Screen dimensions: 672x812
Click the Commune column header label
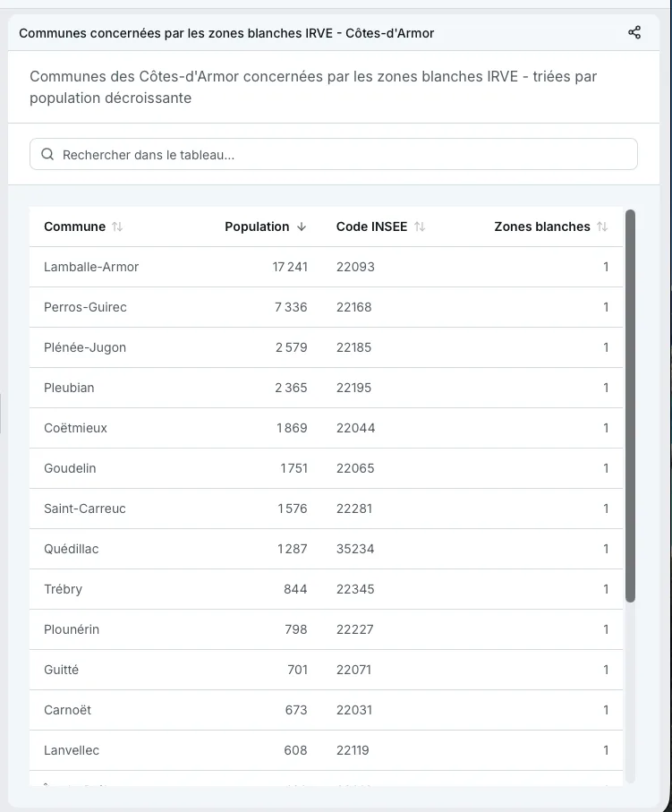(74, 227)
